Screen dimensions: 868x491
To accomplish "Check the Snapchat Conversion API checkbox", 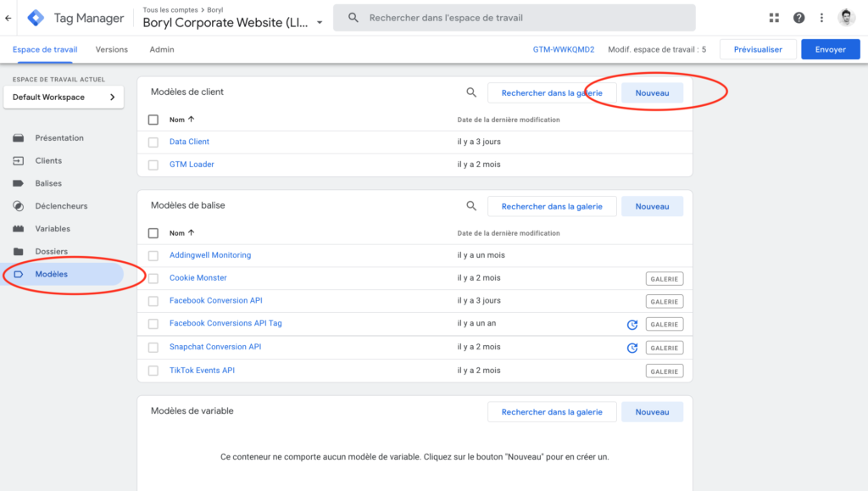I will click(x=153, y=348).
